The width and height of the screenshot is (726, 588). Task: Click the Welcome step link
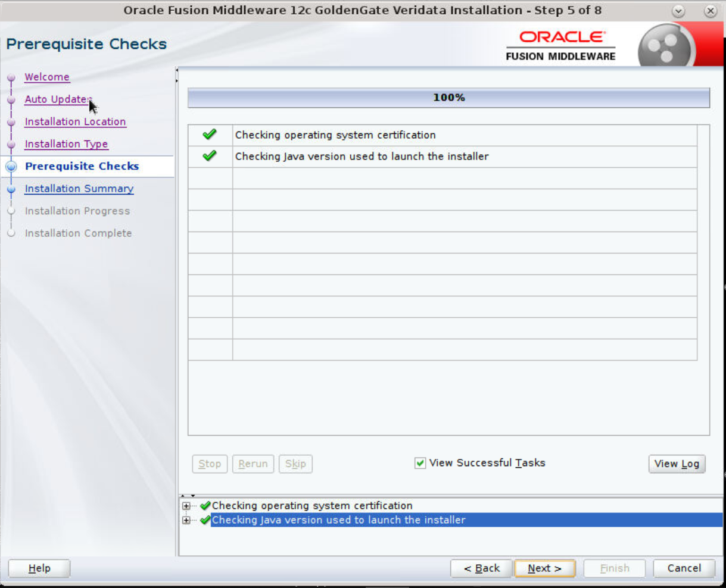[47, 77]
